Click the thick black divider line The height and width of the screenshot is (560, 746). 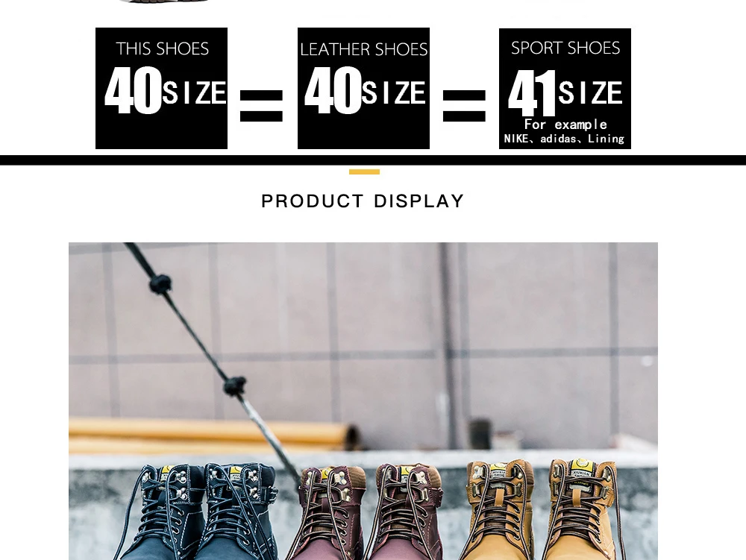[x=373, y=160]
